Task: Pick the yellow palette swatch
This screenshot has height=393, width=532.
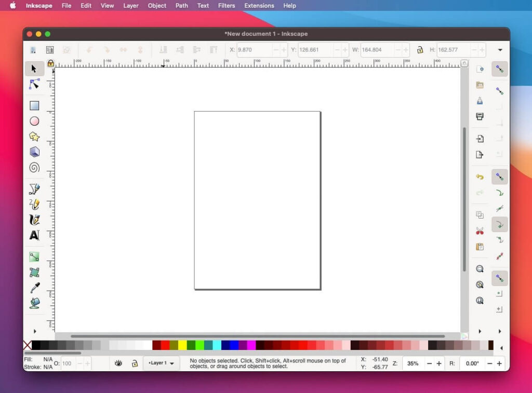Action: (x=182, y=345)
